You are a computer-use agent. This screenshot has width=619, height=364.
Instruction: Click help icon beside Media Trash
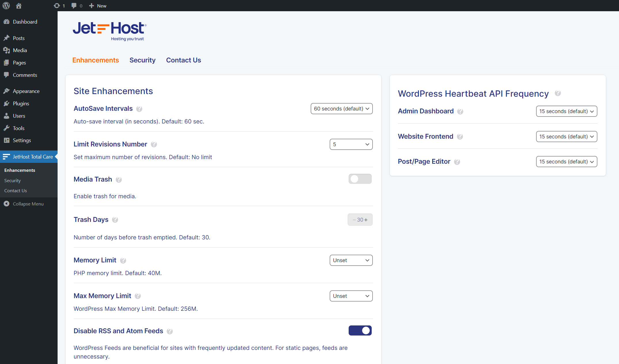119,180
